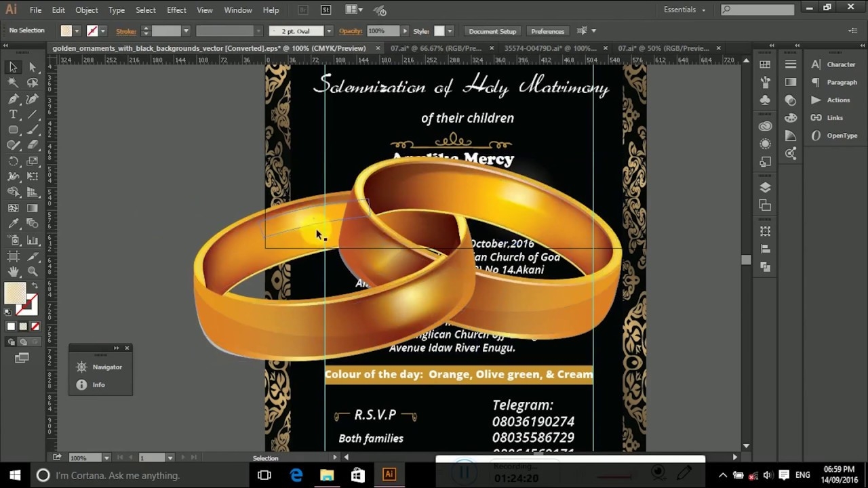The image size is (868, 488).
Task: Click the fill color swatch in toolbox
Action: [x=15, y=294]
